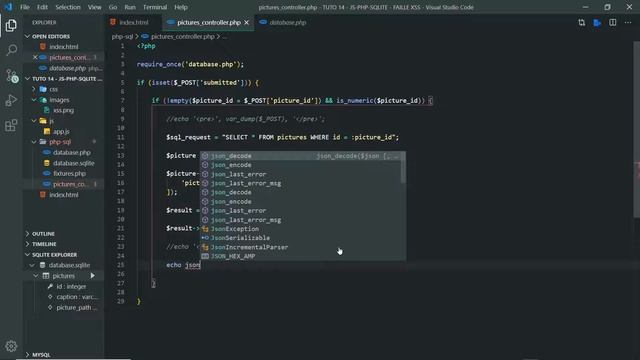Open the Help menu

point(181,7)
